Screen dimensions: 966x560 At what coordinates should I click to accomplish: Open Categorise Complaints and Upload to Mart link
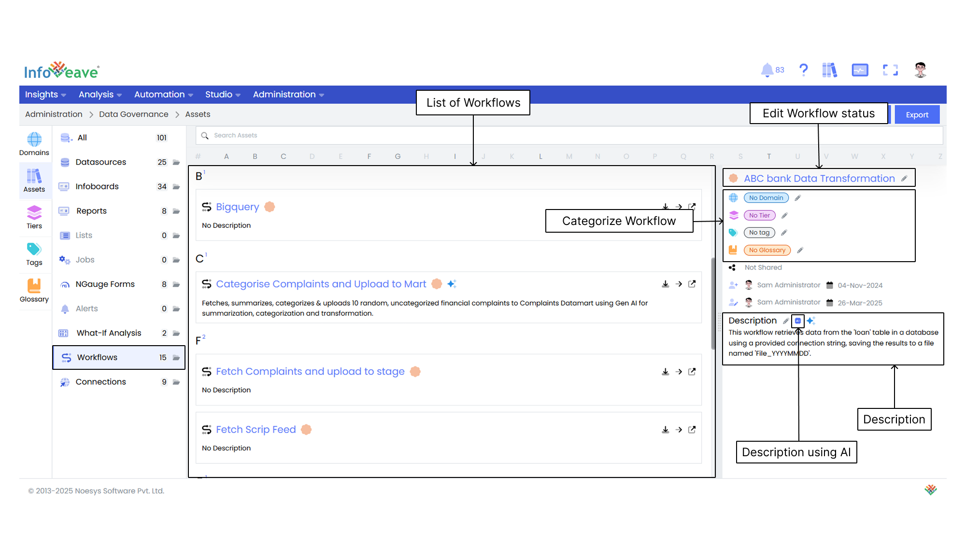(321, 284)
